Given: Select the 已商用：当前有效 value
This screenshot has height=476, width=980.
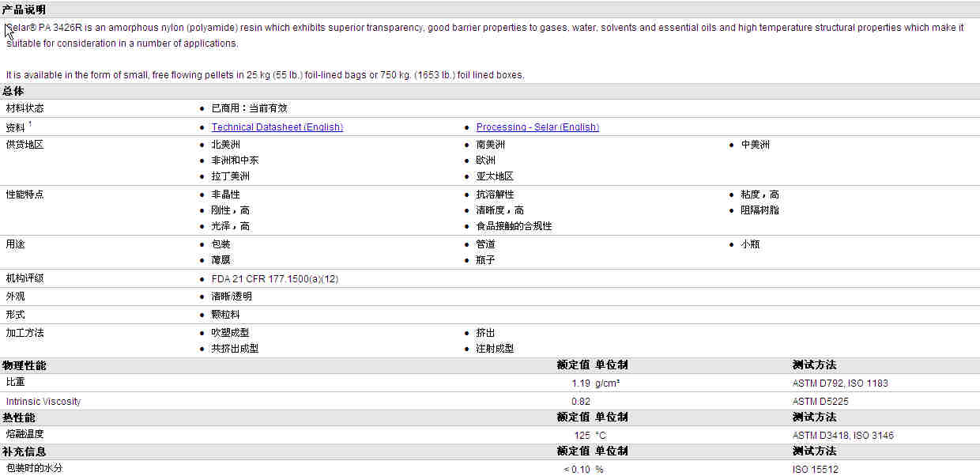Looking at the screenshot, I should click(249, 108).
